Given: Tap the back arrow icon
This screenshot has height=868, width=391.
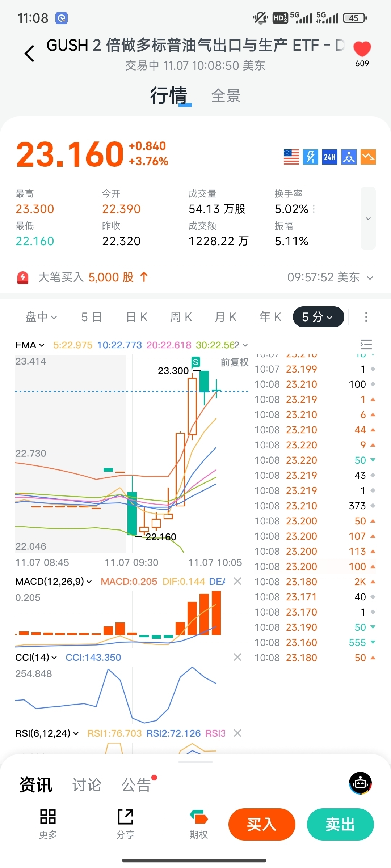Looking at the screenshot, I should [x=30, y=54].
